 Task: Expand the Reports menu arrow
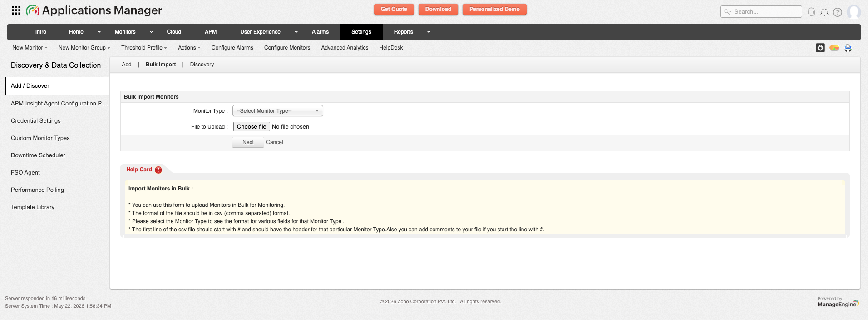click(429, 32)
